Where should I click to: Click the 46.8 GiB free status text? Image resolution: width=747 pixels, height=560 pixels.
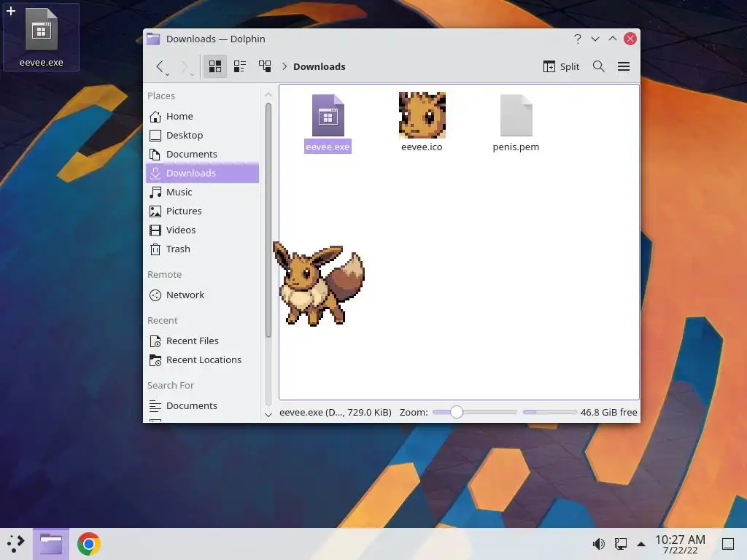point(609,412)
